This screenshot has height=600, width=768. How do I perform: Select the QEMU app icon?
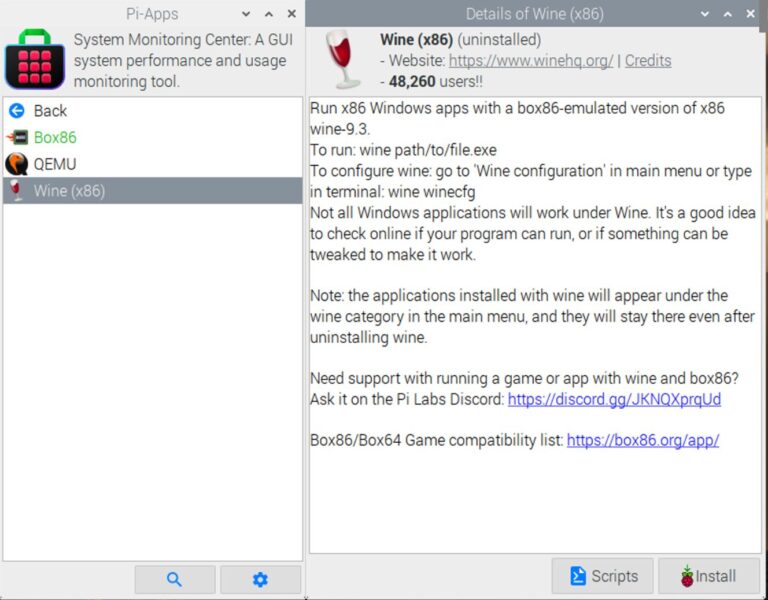[x=16, y=164]
